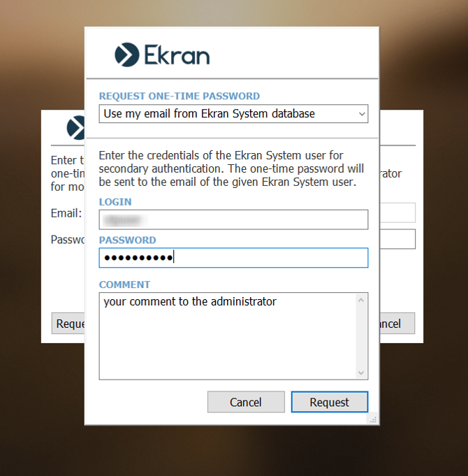Focus the LOGIN input field

[233, 219]
